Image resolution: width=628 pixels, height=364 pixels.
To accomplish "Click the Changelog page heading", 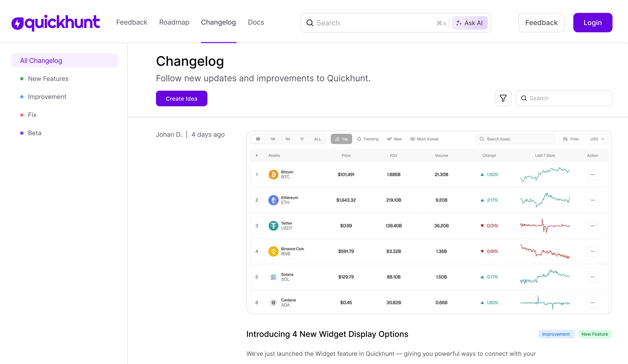I will click(190, 61).
